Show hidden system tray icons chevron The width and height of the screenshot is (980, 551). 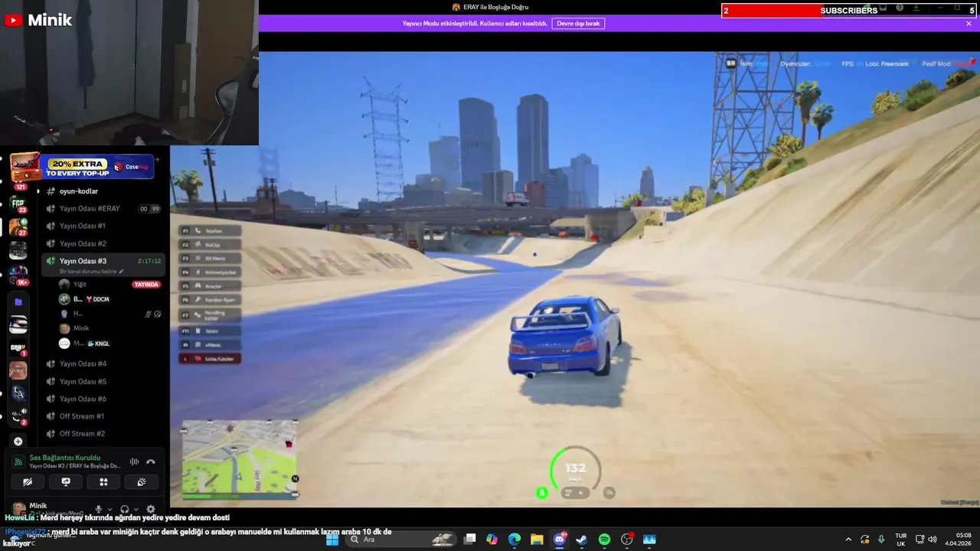848,540
